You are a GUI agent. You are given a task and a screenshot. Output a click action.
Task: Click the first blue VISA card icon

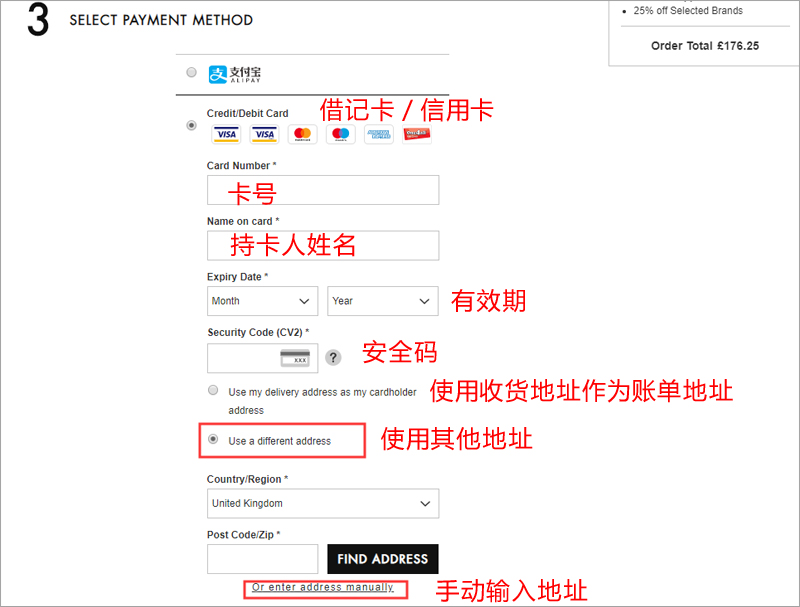227,135
